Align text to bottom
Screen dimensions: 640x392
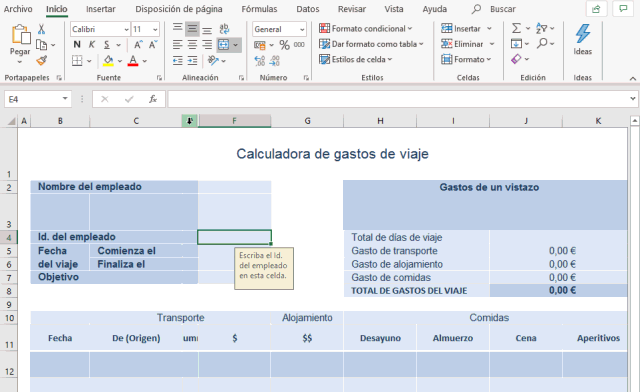207,29
